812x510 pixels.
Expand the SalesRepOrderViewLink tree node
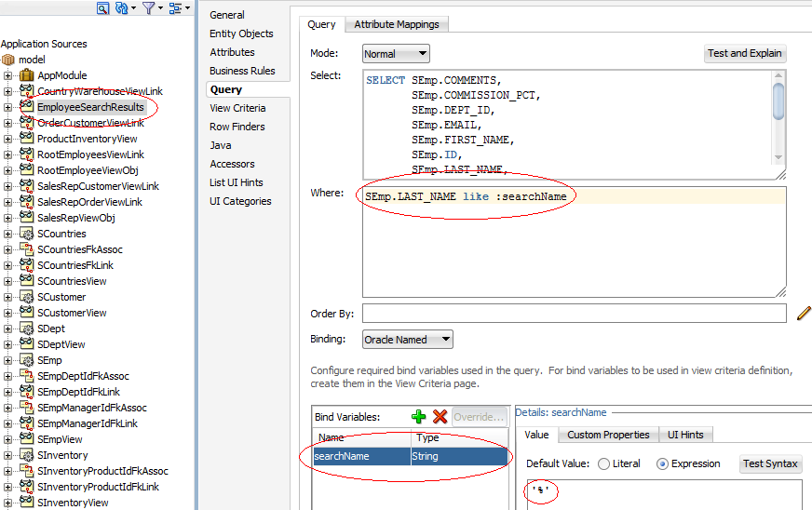[7, 202]
